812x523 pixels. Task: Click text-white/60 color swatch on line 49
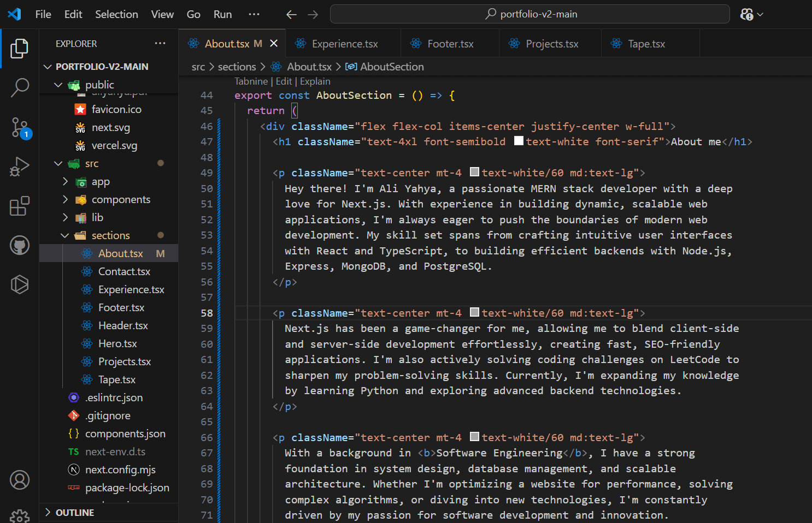475,172
